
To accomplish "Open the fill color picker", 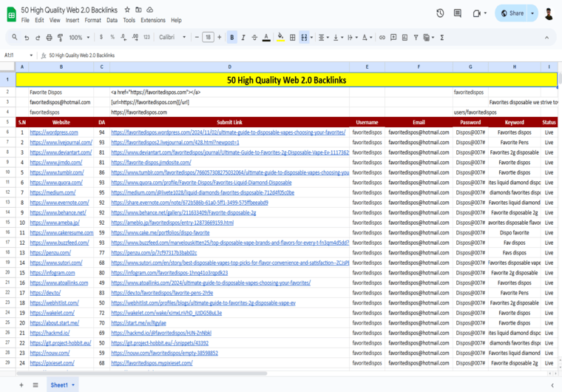I will 280,37.
